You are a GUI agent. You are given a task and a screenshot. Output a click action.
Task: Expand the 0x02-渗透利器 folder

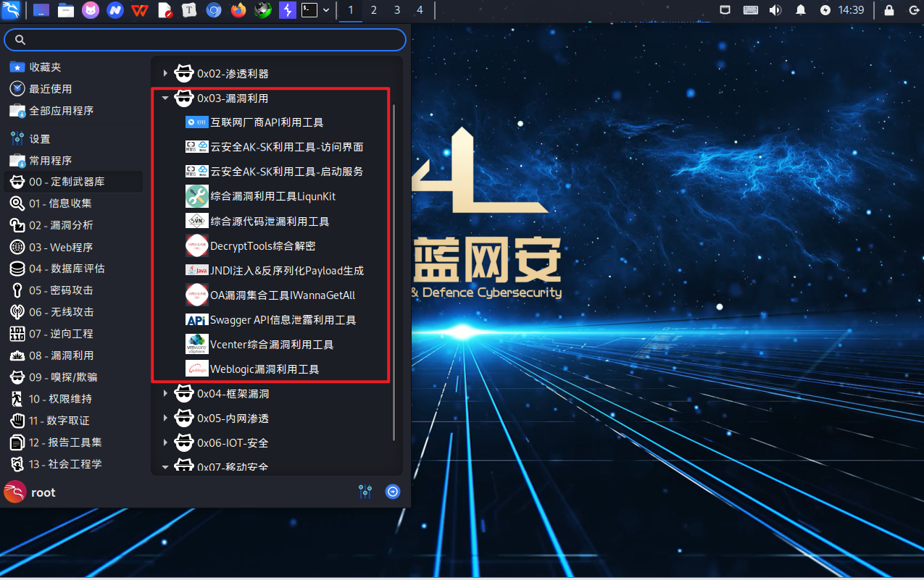click(165, 73)
